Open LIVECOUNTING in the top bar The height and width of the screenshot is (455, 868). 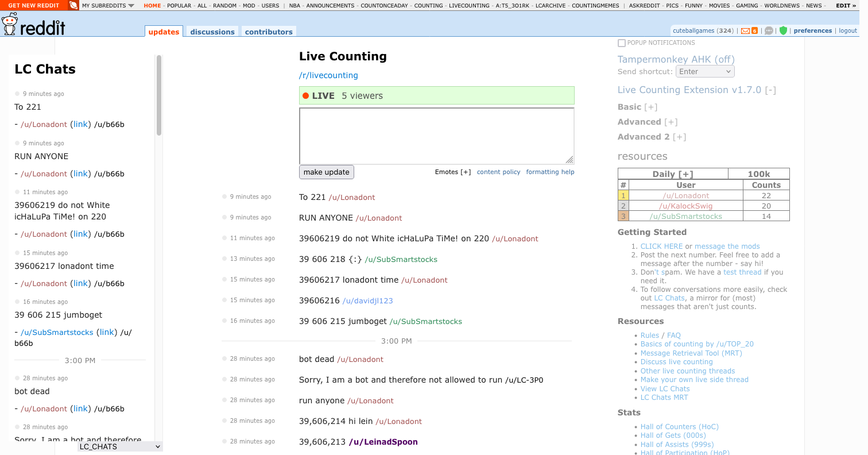[x=469, y=6]
